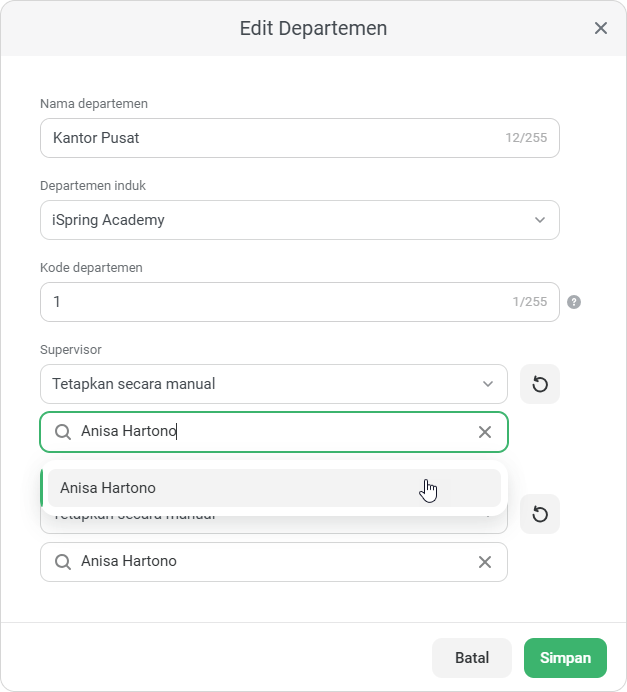
Task: Clear the active Supervisor search field
Action: click(484, 432)
